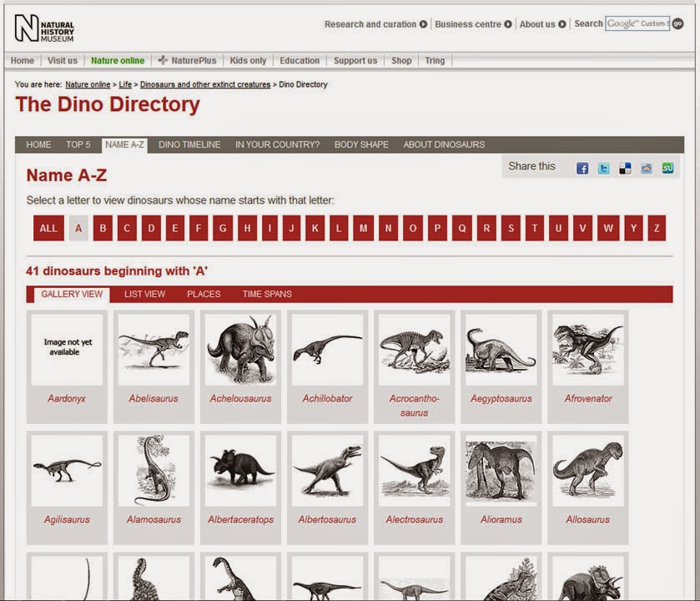Open the Aardonyx placeholder image card
700x601 pixels.
(x=67, y=349)
